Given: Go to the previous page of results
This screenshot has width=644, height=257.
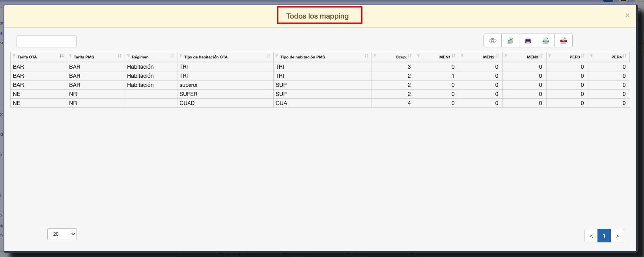Looking at the screenshot, I should pos(591,236).
